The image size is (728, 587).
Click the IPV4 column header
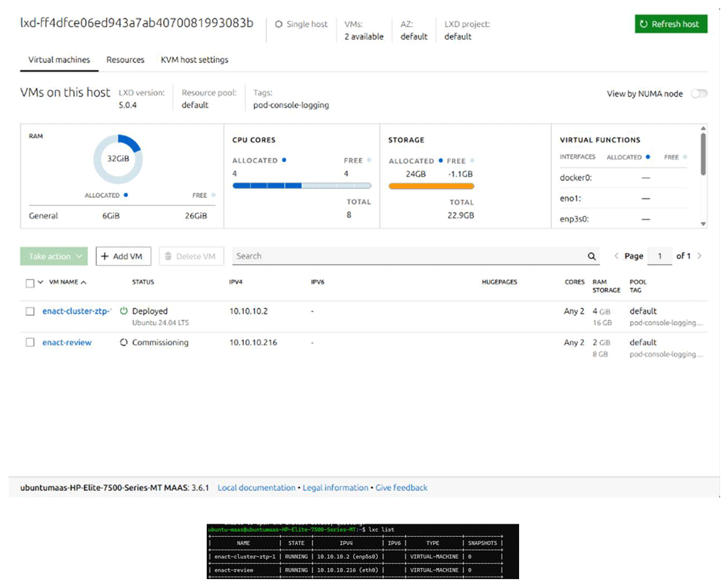[236, 281]
